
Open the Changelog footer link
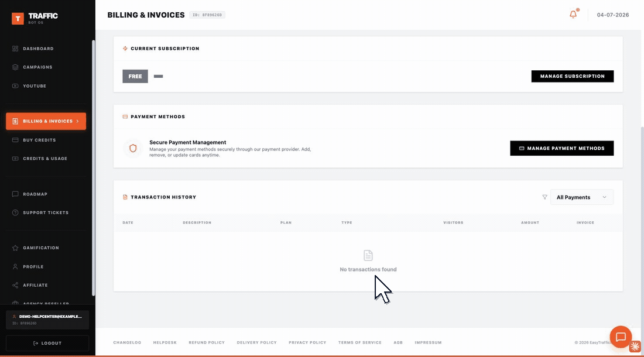127,342
